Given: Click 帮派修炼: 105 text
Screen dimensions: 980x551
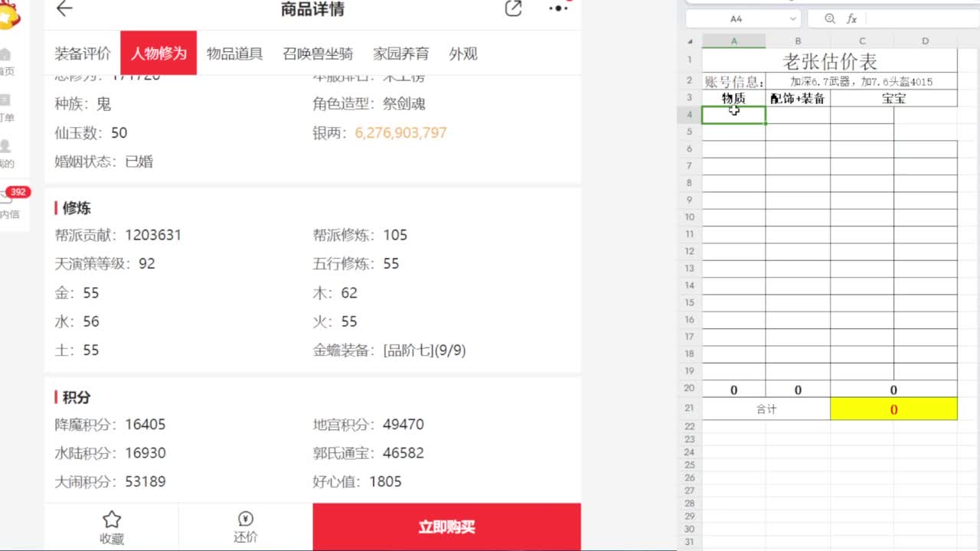Looking at the screenshot, I should tap(360, 235).
